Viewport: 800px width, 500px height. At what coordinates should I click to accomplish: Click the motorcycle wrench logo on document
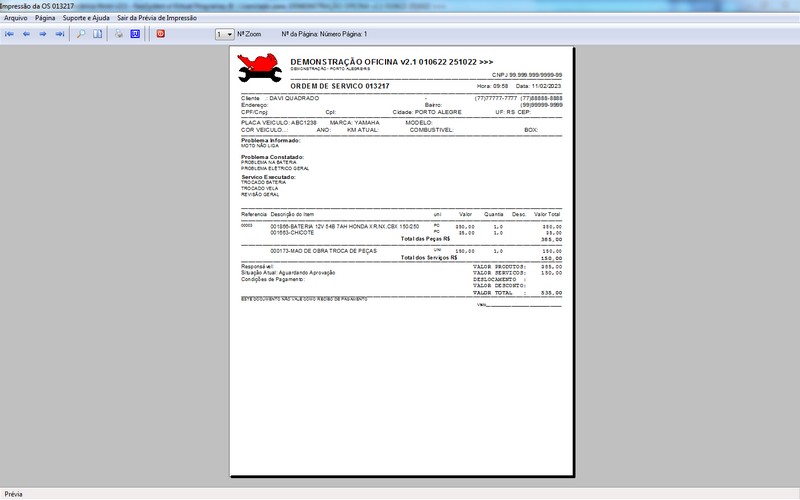pos(260,68)
